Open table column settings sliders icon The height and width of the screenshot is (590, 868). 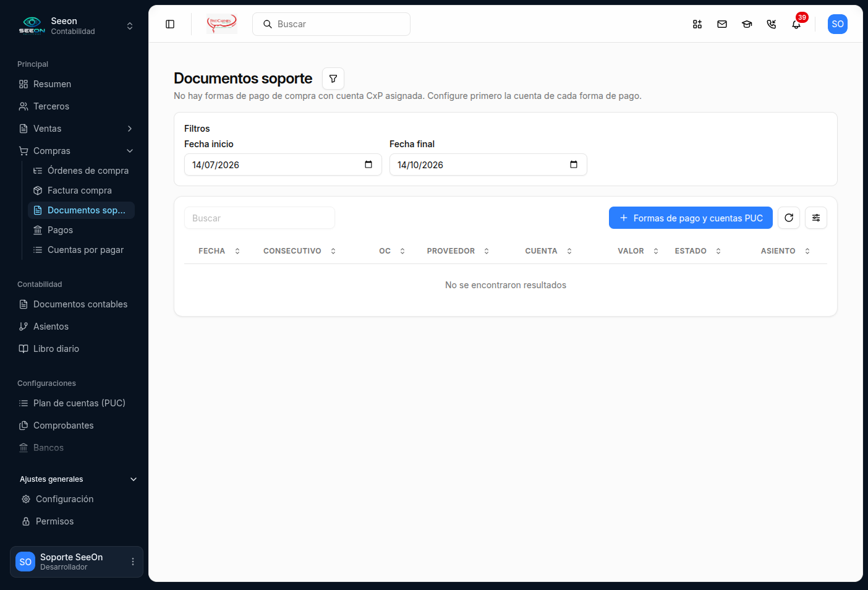click(816, 218)
